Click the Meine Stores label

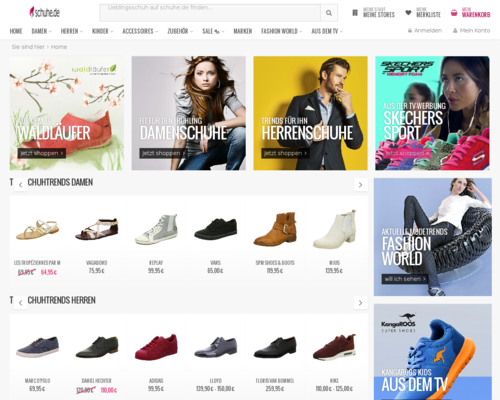[x=379, y=13]
